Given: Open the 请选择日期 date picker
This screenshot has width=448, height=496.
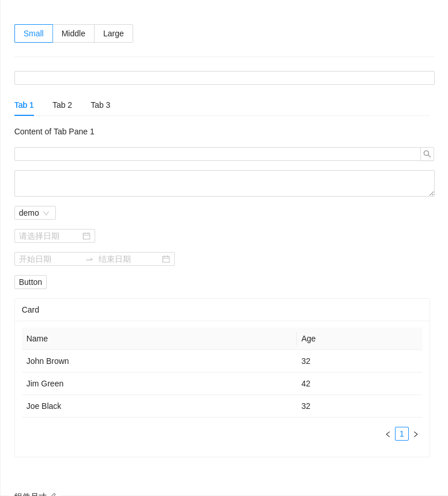Looking at the screenshot, I should click(x=46, y=236).
